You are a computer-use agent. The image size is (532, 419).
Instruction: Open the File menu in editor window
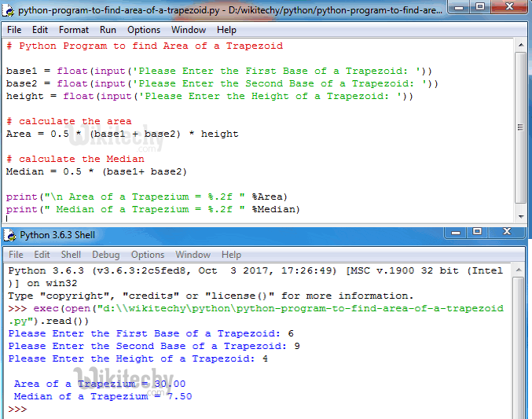tap(14, 30)
